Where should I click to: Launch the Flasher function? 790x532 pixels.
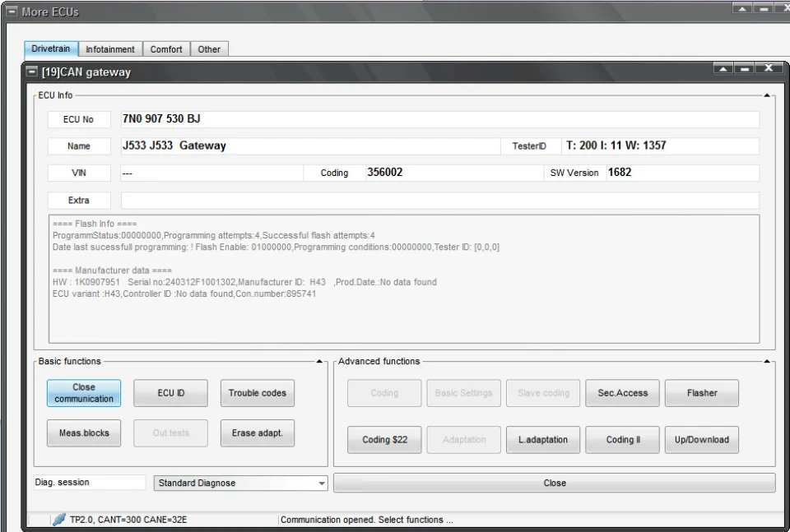click(x=702, y=393)
